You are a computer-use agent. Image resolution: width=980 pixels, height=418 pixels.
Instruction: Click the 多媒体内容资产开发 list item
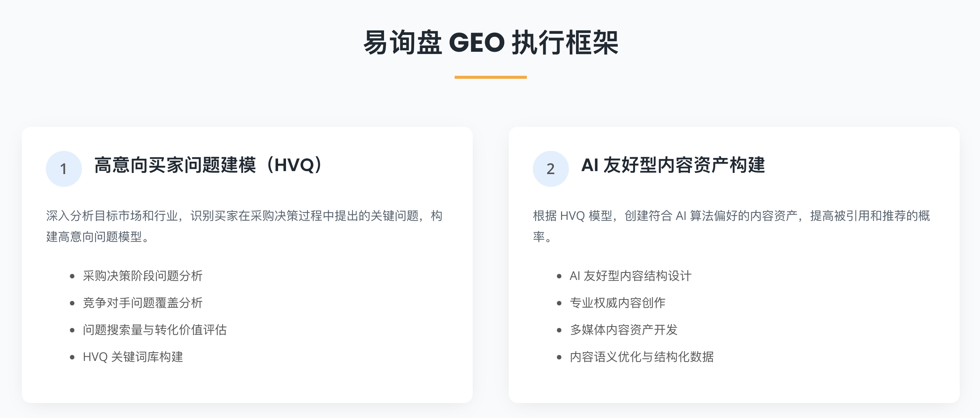point(623,330)
